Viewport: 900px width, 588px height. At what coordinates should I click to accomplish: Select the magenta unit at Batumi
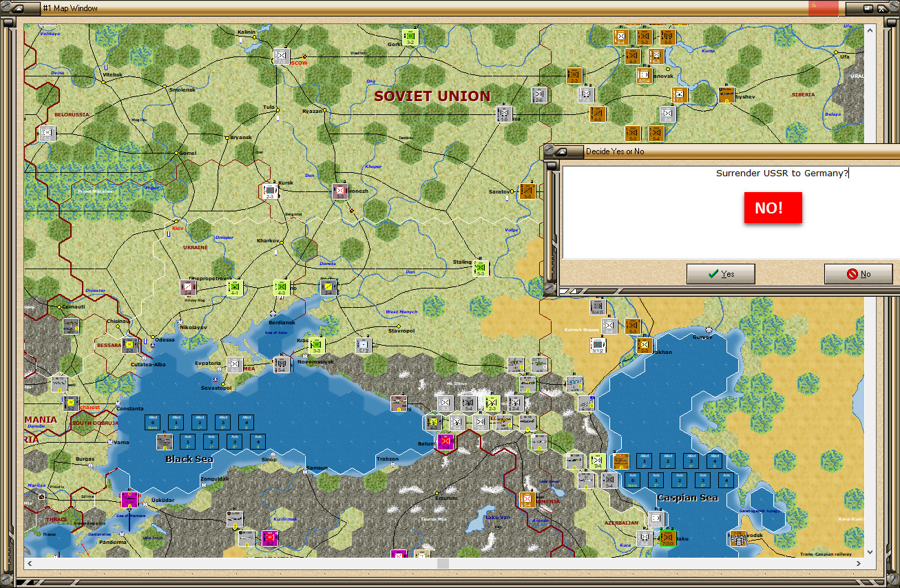[x=445, y=441]
